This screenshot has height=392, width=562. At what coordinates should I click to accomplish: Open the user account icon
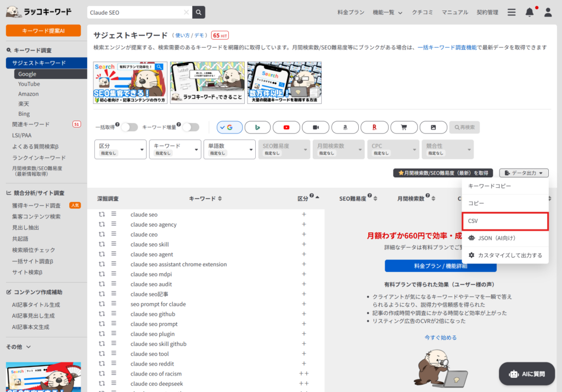(x=547, y=12)
